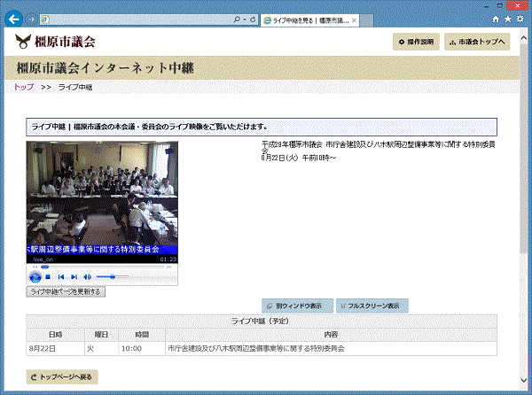Viewport: 532px width, 395px height.
Task: Click the previous track button in player
Action: pos(61,277)
